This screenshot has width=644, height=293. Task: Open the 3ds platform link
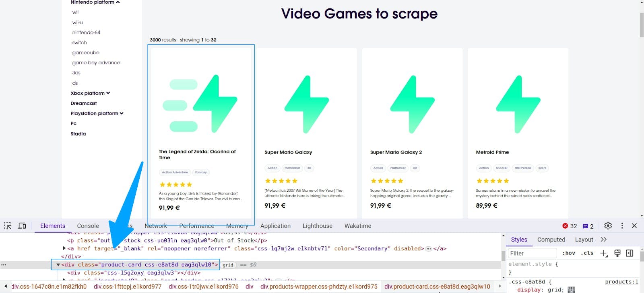(76, 73)
